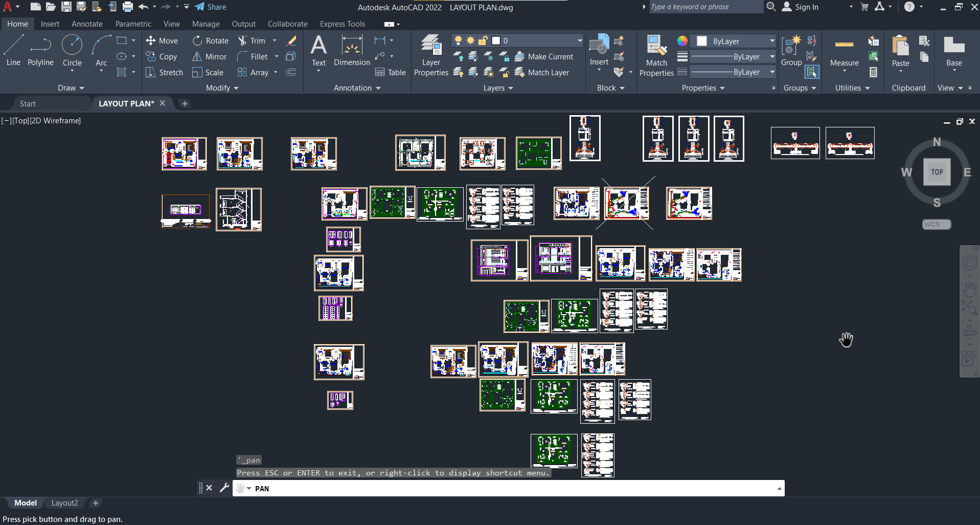Open the layer name dropdown list
This screenshot has height=525, width=980.
click(x=580, y=40)
